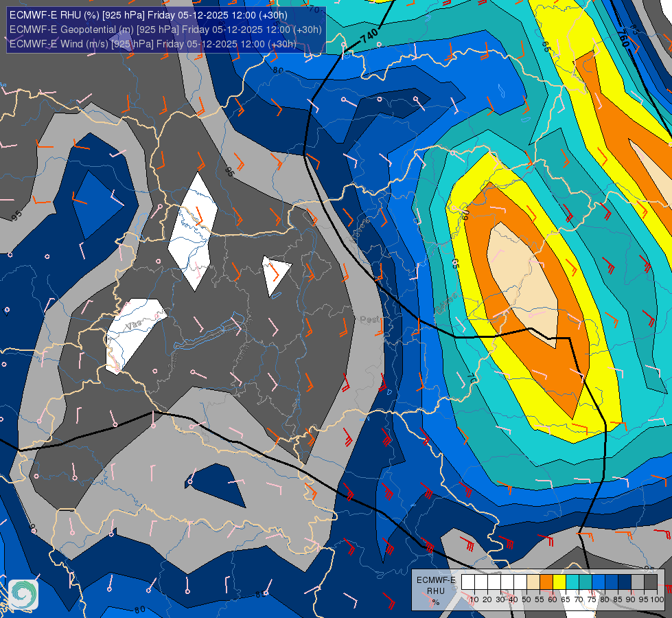Pick the navy 85–90 legend swatch
672x618 pixels.
[625, 582]
